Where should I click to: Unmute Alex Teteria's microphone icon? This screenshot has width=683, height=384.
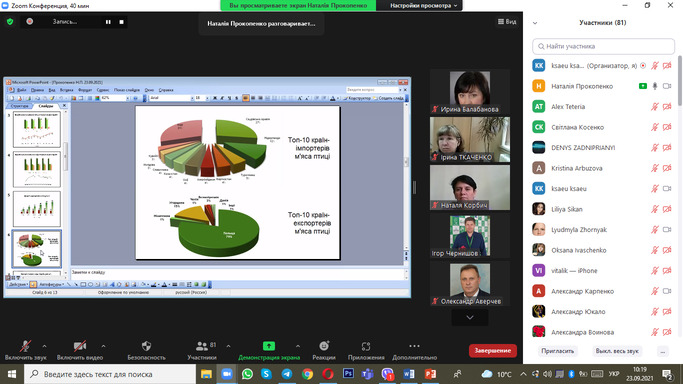655,107
